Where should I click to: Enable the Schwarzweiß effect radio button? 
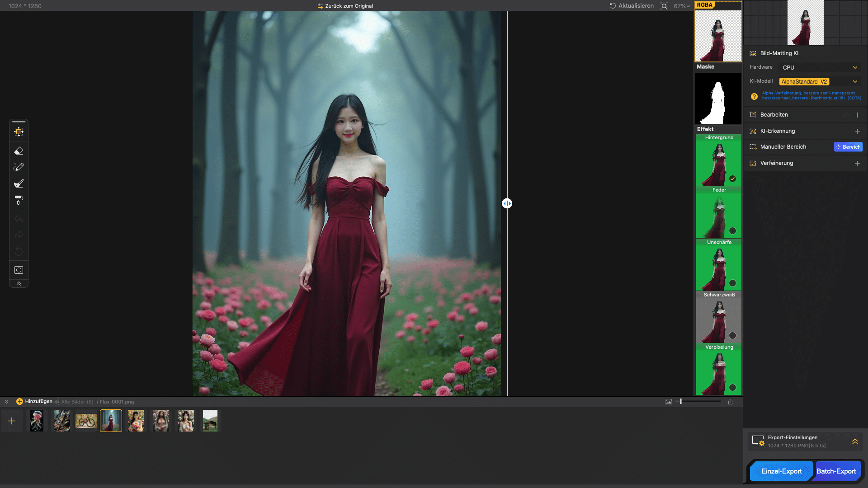click(x=732, y=336)
